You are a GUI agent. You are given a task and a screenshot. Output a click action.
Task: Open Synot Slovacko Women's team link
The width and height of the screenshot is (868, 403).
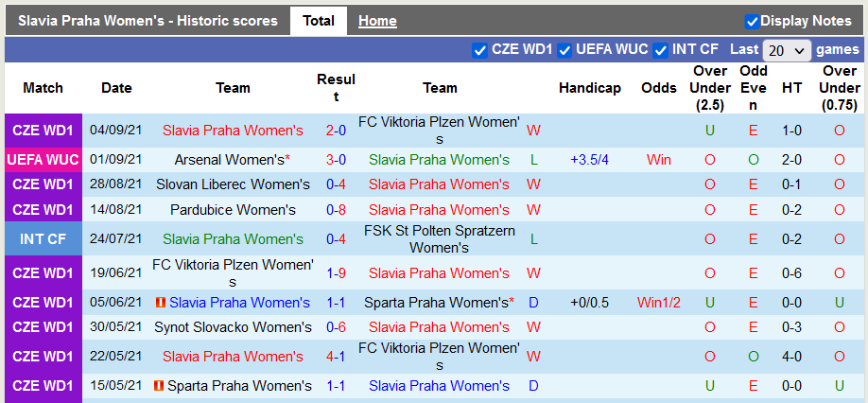(x=233, y=327)
